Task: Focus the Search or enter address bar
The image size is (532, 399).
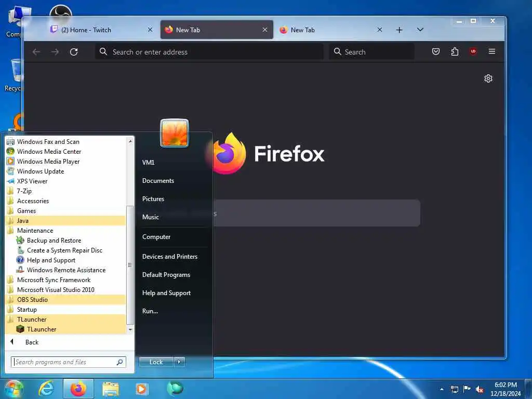Action: tap(209, 52)
